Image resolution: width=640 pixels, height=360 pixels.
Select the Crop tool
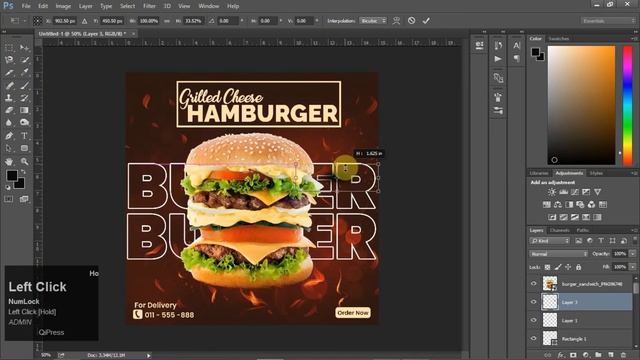coord(9,73)
